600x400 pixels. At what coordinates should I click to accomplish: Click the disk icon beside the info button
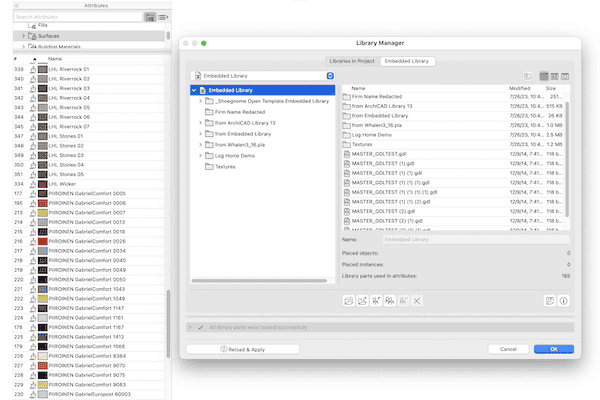coord(550,301)
